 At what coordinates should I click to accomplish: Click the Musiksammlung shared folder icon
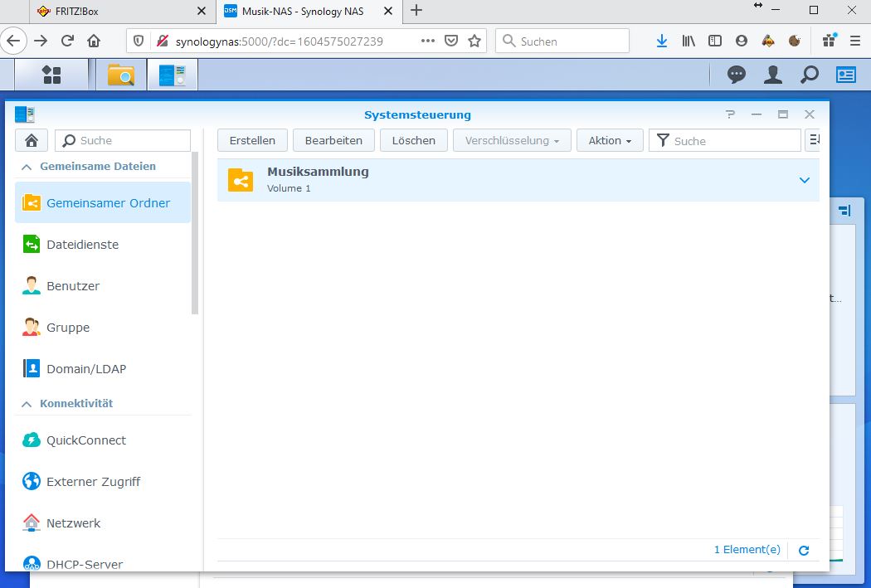click(241, 180)
